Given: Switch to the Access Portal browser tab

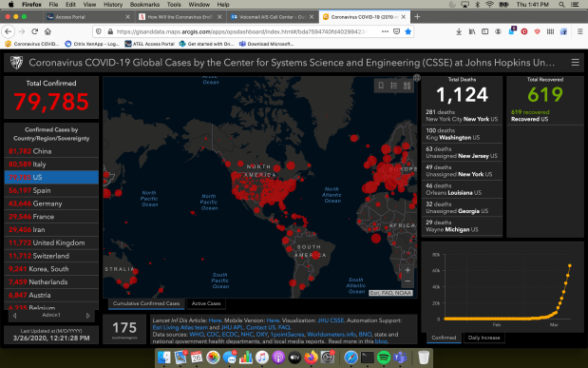Looking at the screenshot, I should point(87,17).
